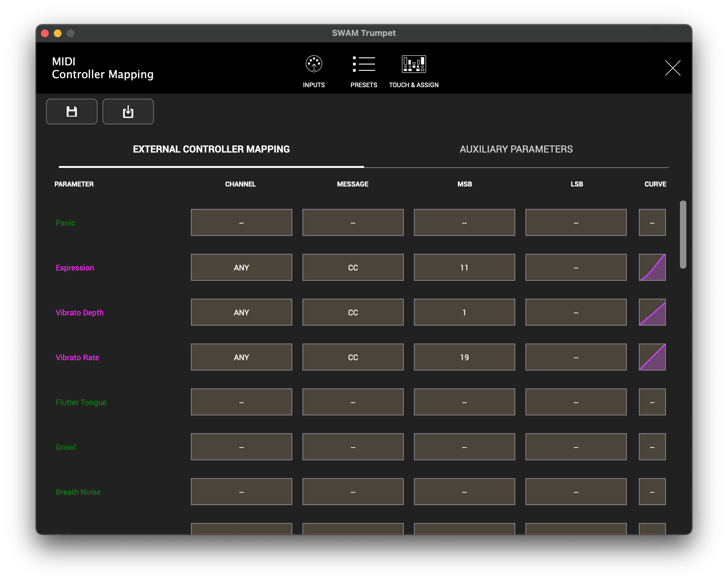The width and height of the screenshot is (728, 582).
Task: Open the Vibrato Rate curve thumbnail
Action: (x=652, y=357)
